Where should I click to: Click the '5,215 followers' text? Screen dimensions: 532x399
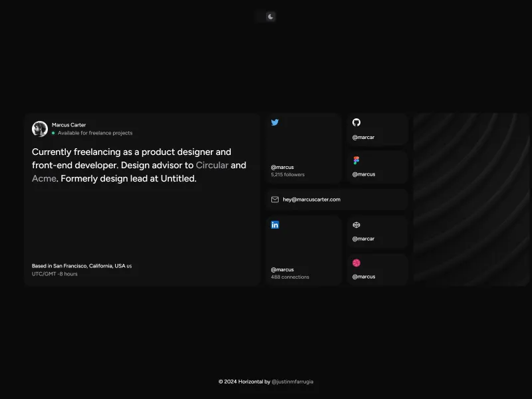point(288,174)
